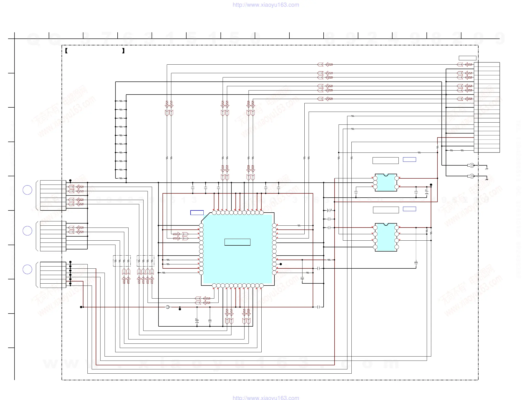Click empty label box above the upper small IC
This screenshot has width=532, height=400.
(386, 161)
